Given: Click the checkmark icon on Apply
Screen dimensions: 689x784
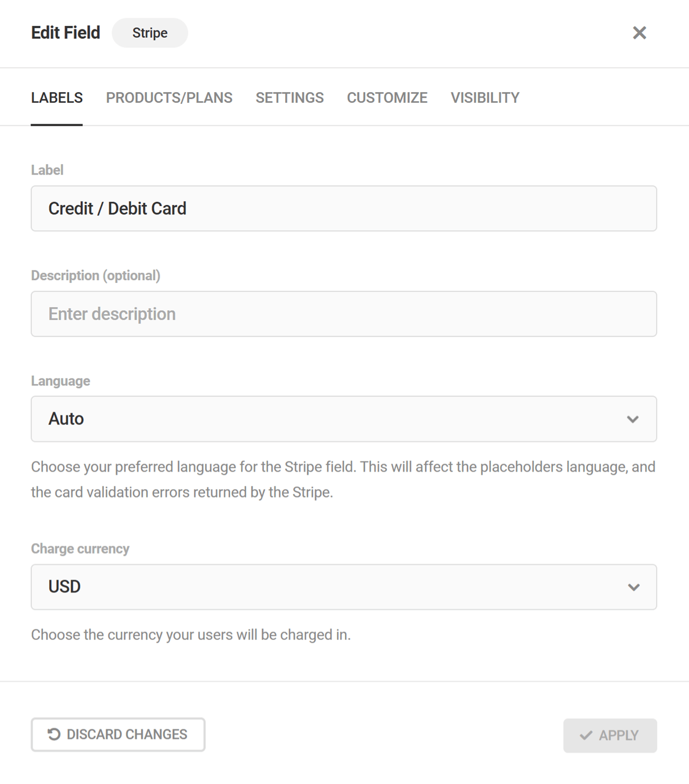Looking at the screenshot, I should pos(586,735).
